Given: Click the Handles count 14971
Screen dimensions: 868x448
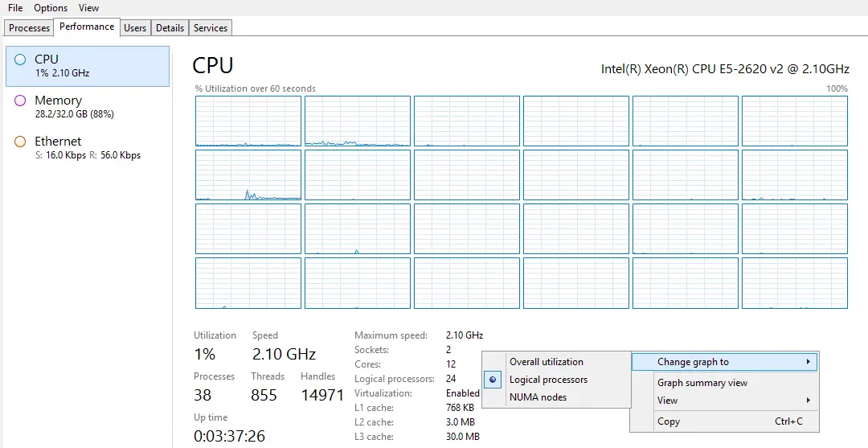Looking at the screenshot, I should coord(323,395).
